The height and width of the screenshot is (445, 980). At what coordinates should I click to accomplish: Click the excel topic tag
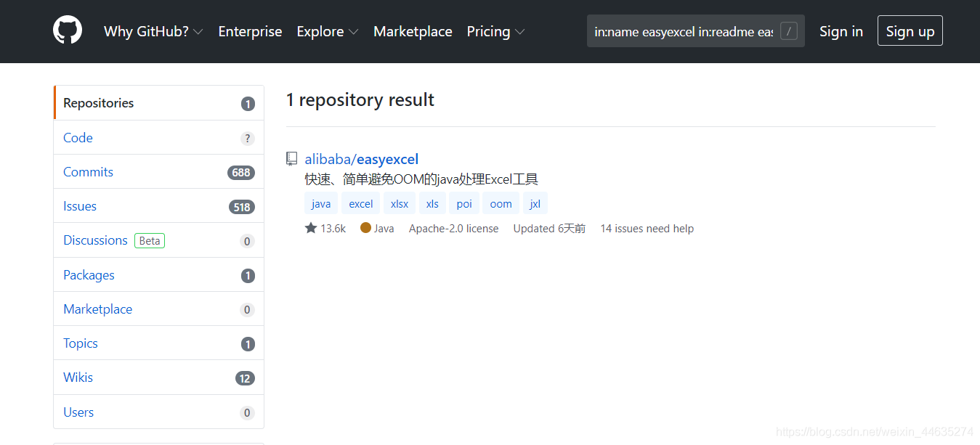pos(361,204)
